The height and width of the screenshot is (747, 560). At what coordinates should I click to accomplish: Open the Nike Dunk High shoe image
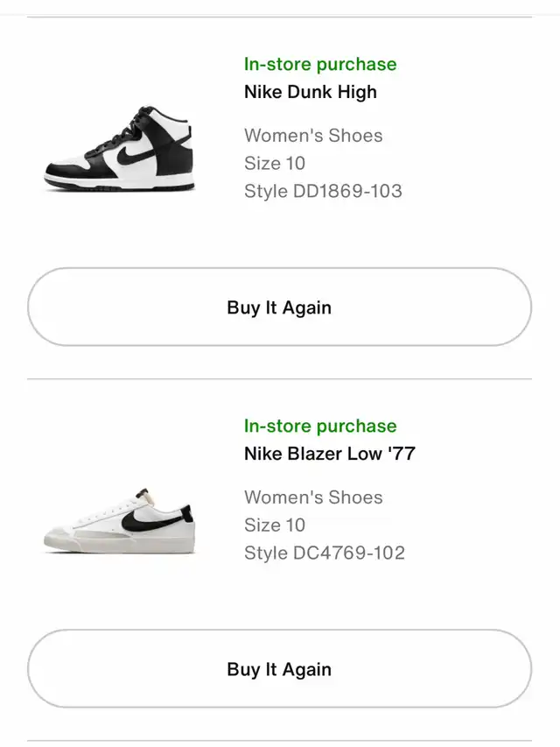pos(120,149)
